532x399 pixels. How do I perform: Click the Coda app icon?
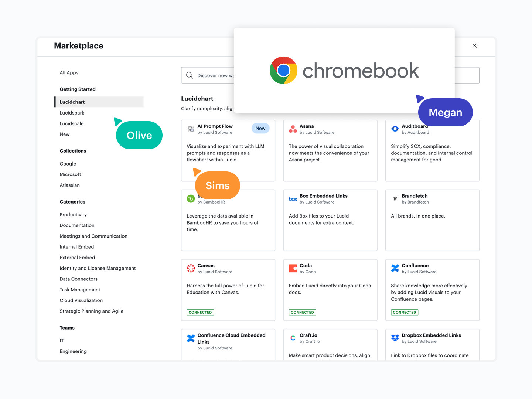293,268
